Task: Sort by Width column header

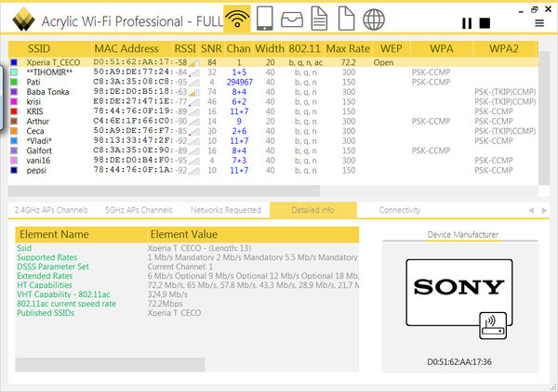Action: click(x=270, y=48)
